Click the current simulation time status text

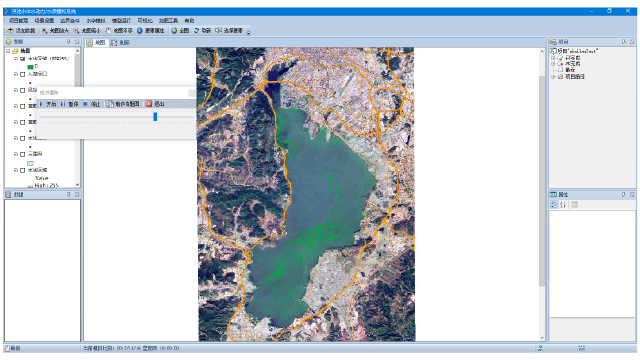[131, 348]
